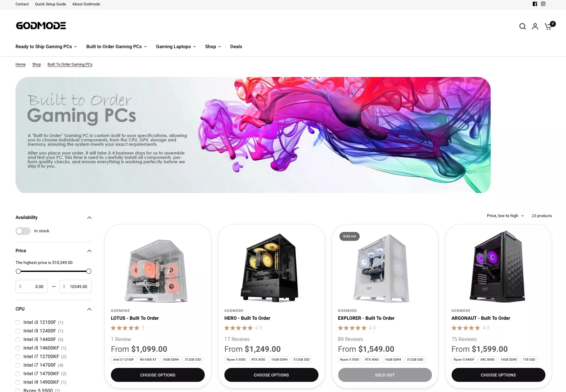Open the Facebook page icon
The image size is (566, 392).
coord(535,4)
